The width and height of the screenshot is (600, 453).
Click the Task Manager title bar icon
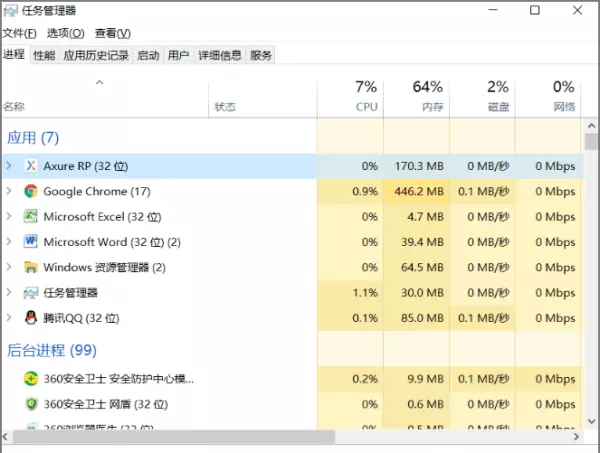[x=11, y=10]
